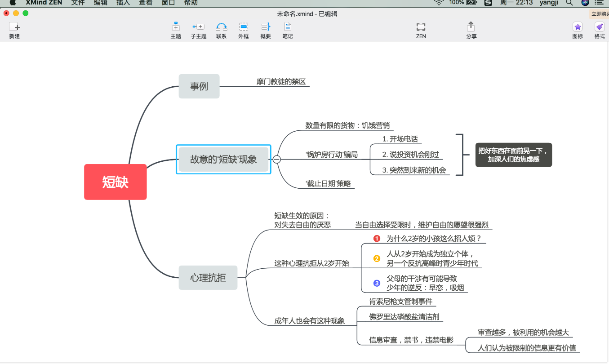Add a subtopic with 子主题 icon

tap(198, 27)
